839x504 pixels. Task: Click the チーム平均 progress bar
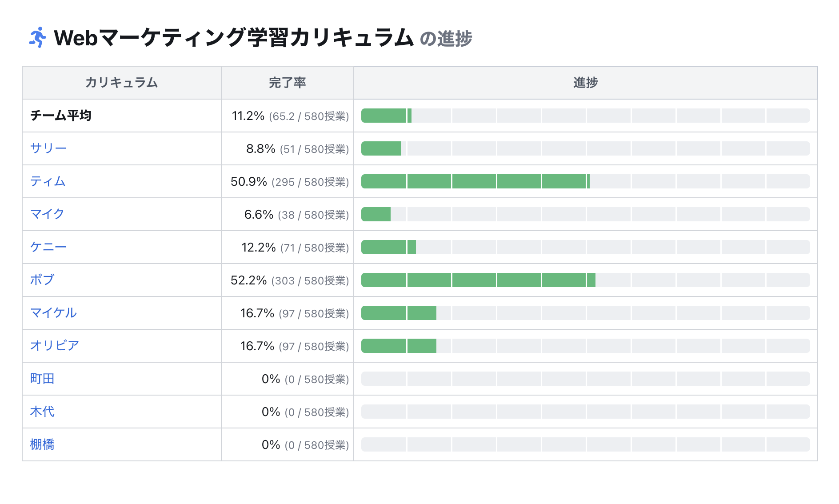[585, 116]
